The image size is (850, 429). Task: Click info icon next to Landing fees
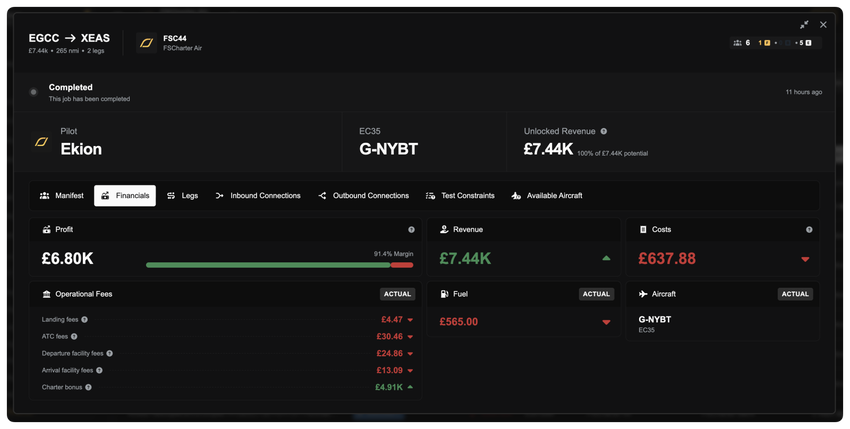[x=85, y=320]
